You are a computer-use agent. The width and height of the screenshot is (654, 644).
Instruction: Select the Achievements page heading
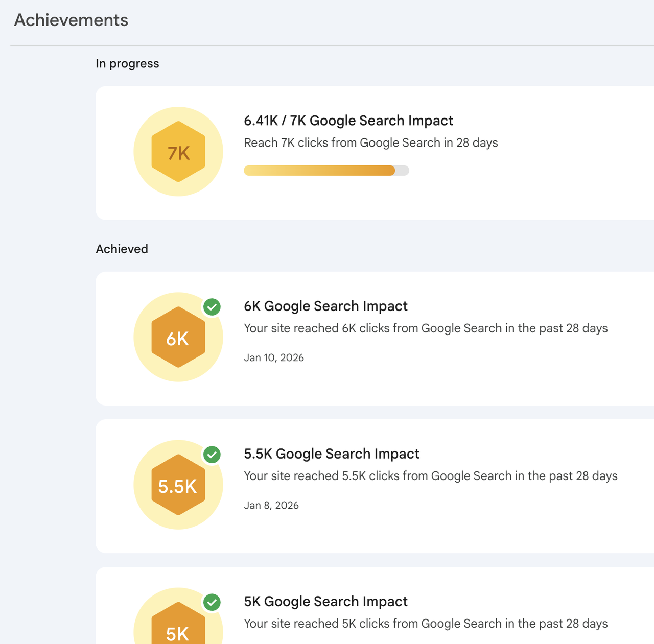71,20
